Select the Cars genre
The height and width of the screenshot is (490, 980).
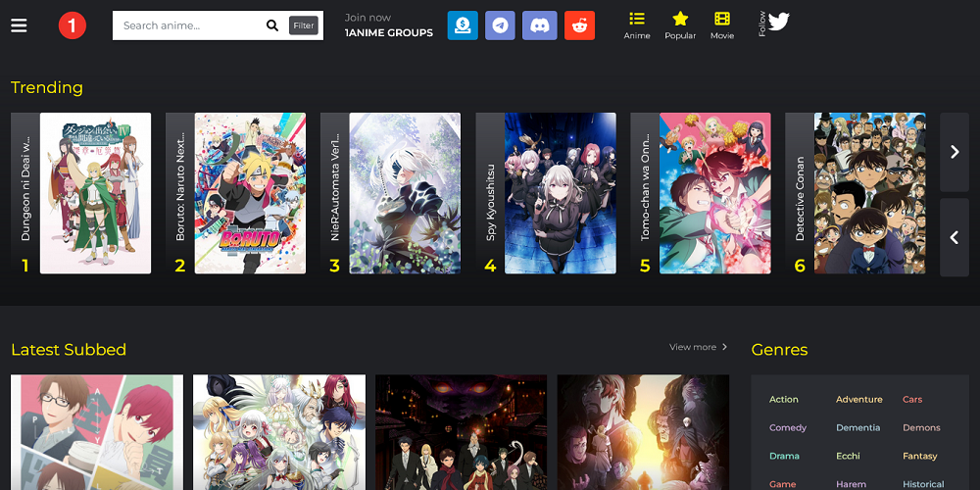[x=912, y=400]
